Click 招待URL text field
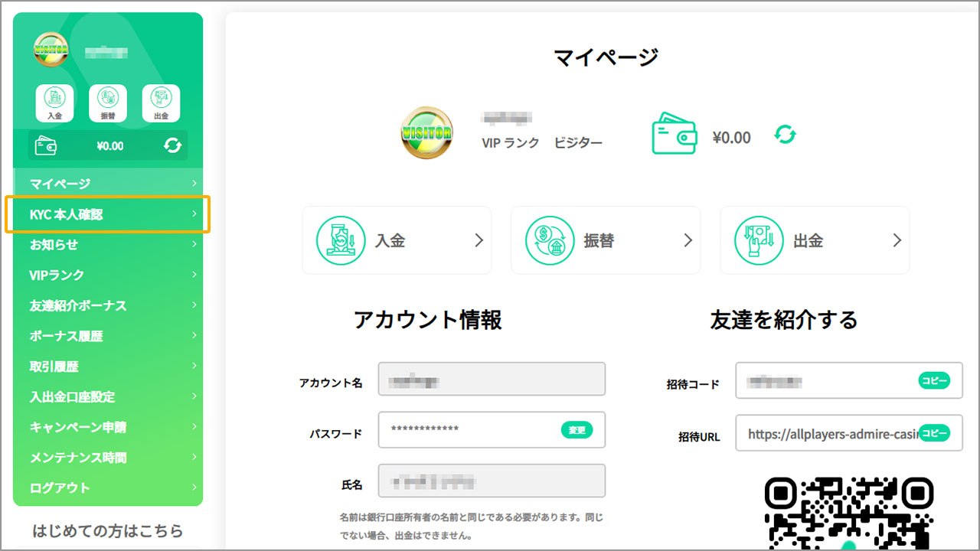Viewport: 980px width, 551px height. click(848, 433)
